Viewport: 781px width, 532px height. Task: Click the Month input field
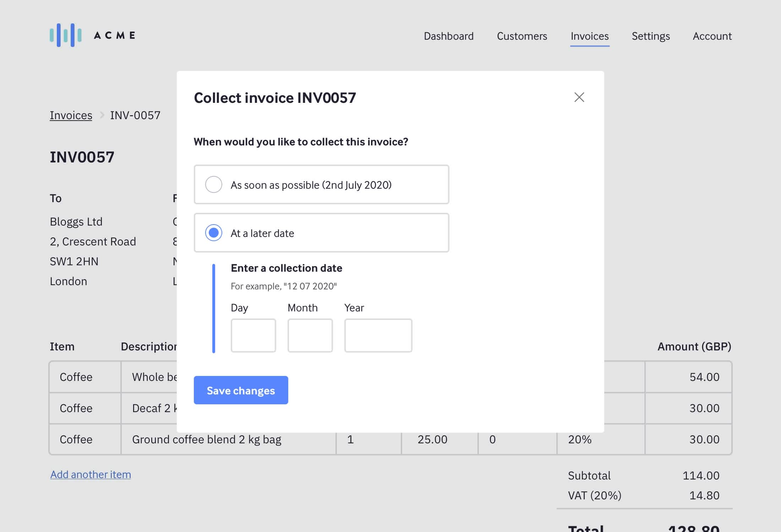pos(310,335)
